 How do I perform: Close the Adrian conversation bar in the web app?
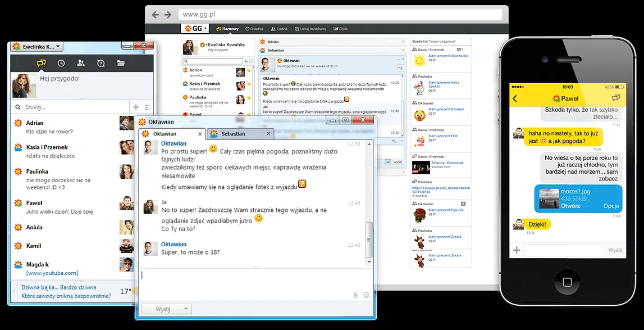[403, 42]
